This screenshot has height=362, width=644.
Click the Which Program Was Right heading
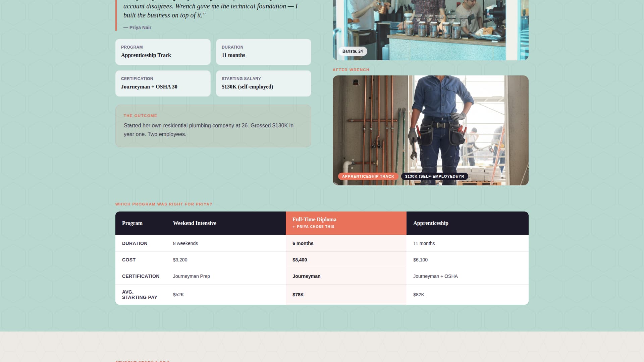tap(164, 204)
